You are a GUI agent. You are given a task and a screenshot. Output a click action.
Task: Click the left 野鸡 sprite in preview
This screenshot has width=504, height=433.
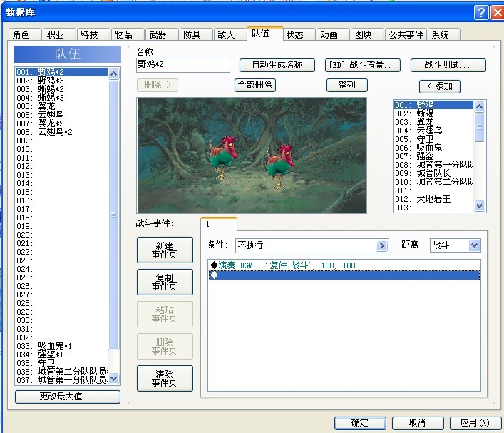point(223,158)
